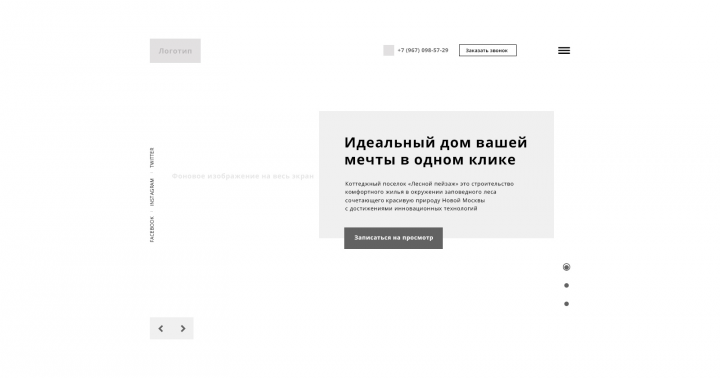Image resolution: width=720 pixels, height=378 pixels.
Task: Click the heading Идеальный дом вашей мечты
Action: coord(436,151)
